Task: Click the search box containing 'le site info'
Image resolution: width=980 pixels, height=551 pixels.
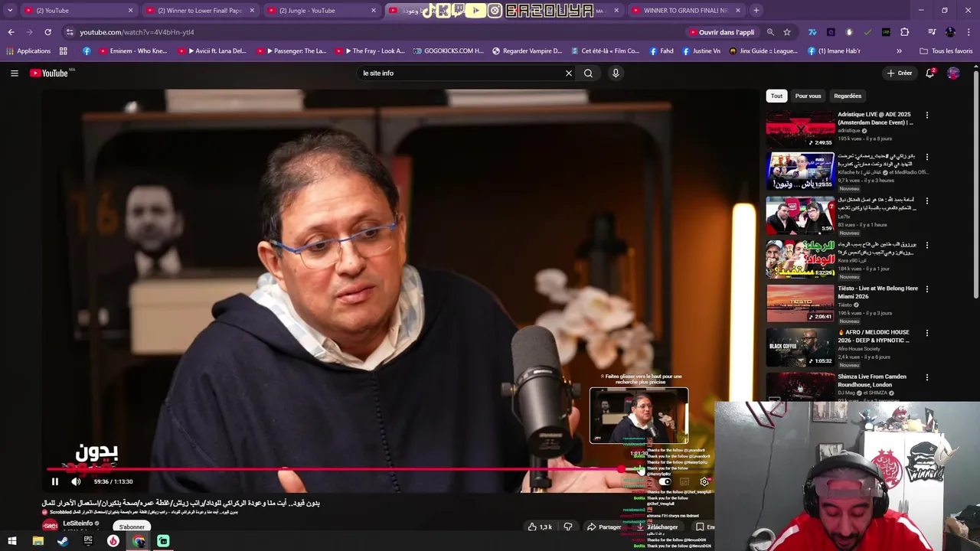Action: [x=463, y=73]
